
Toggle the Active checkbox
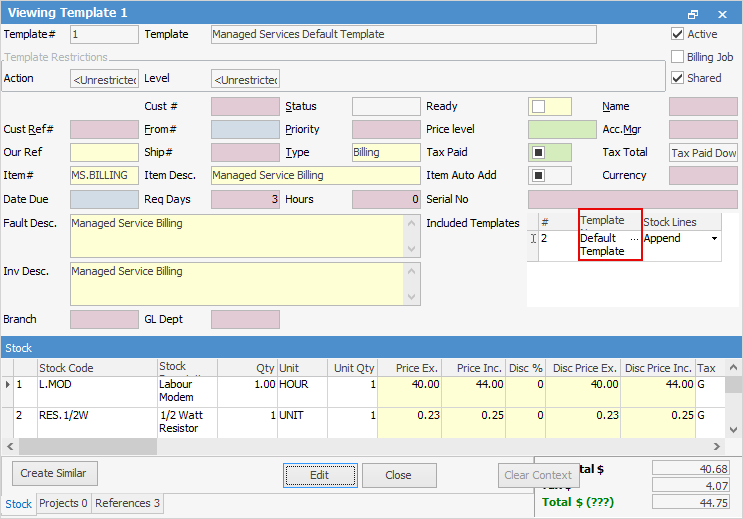(678, 34)
